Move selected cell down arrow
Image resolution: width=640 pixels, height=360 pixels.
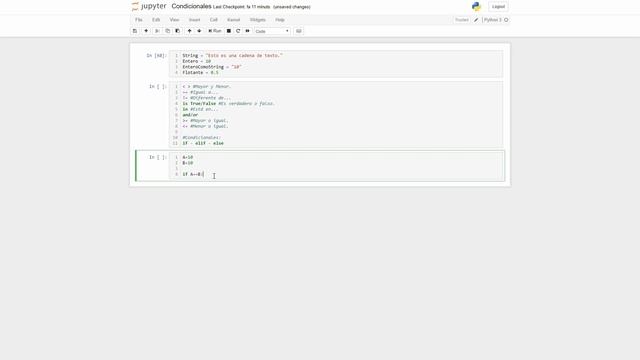point(199,31)
